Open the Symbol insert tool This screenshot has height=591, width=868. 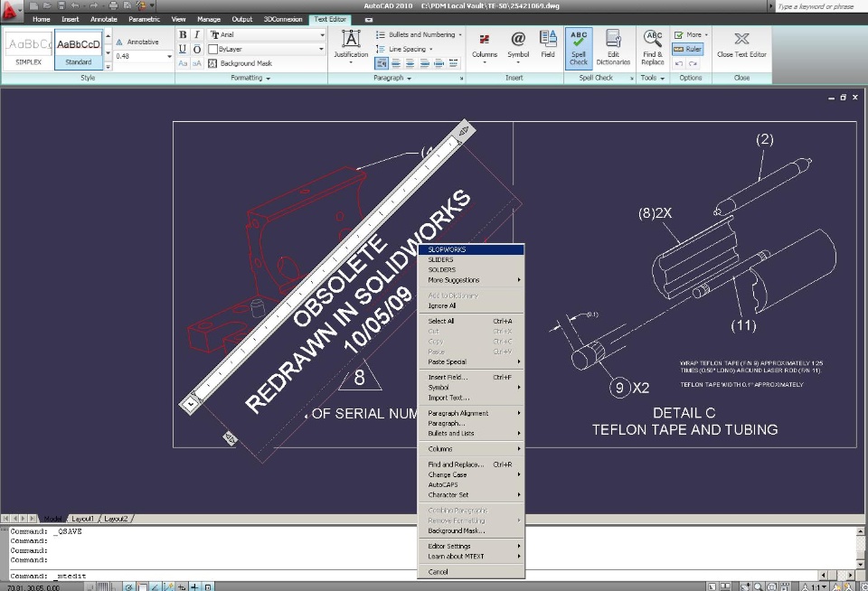518,46
